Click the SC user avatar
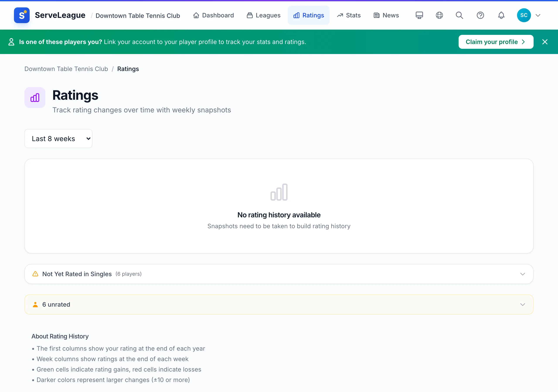This screenshot has height=392, width=558. pyautogui.click(x=524, y=15)
